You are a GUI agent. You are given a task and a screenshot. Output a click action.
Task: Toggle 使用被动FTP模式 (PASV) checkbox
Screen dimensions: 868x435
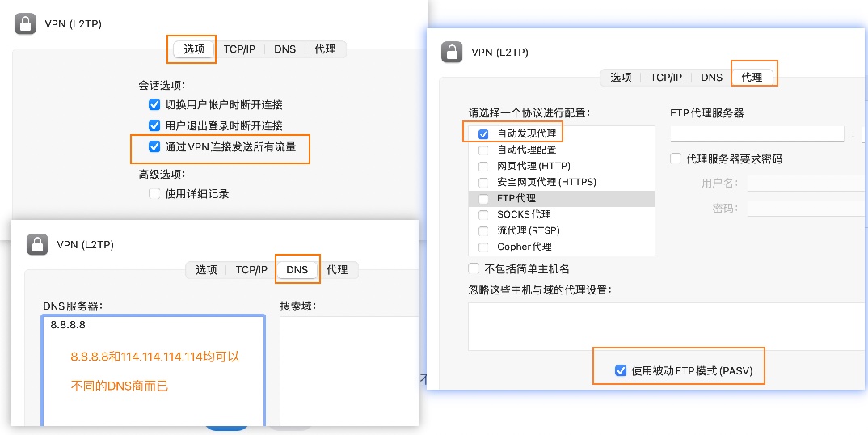[621, 370]
